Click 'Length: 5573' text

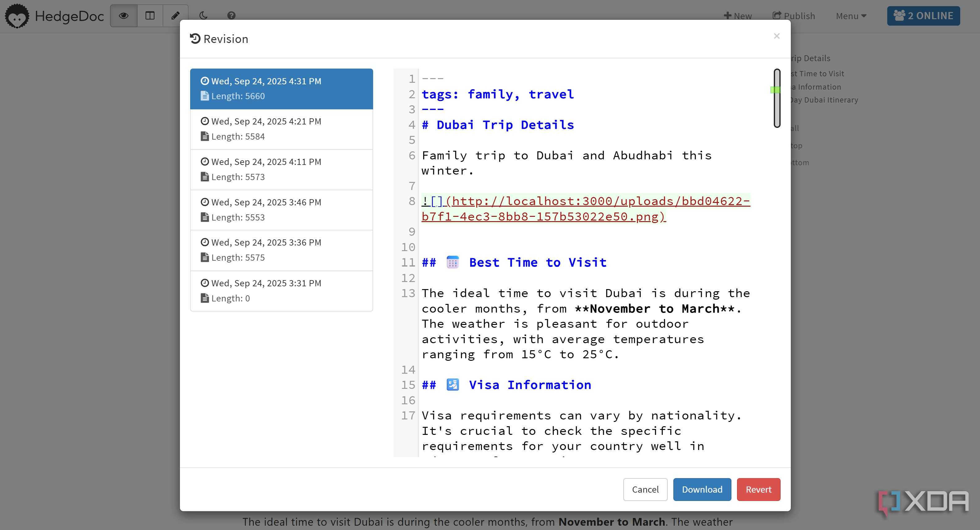(238, 177)
